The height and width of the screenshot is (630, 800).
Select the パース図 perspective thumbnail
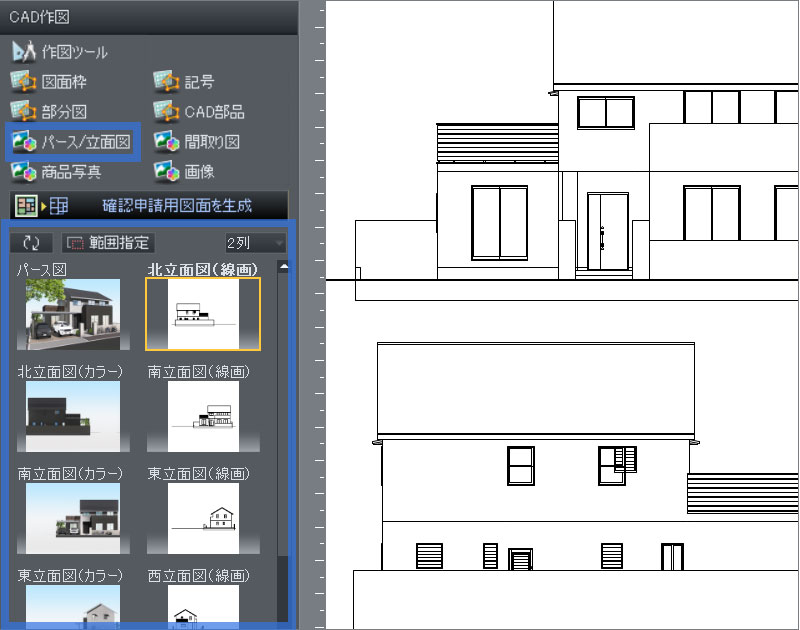coord(68,314)
